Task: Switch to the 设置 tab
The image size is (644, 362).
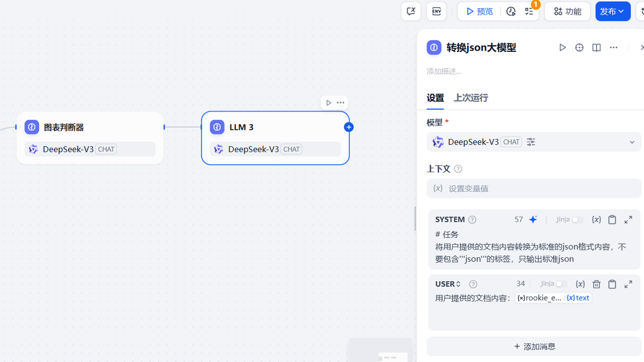Action: 435,98
